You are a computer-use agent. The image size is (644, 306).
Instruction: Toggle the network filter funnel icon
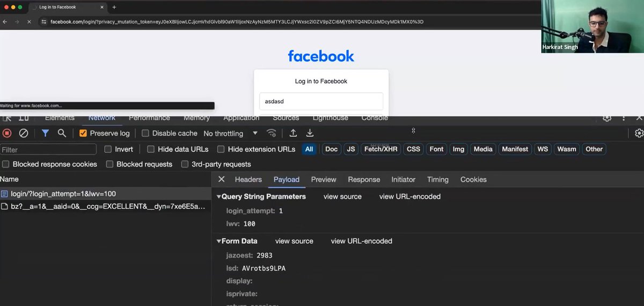coord(46,133)
